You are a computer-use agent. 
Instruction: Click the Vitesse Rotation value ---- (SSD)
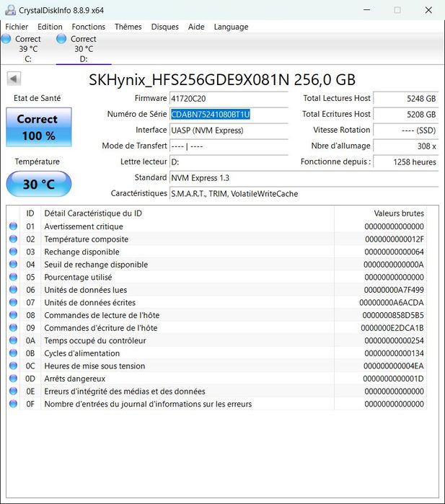pos(406,131)
